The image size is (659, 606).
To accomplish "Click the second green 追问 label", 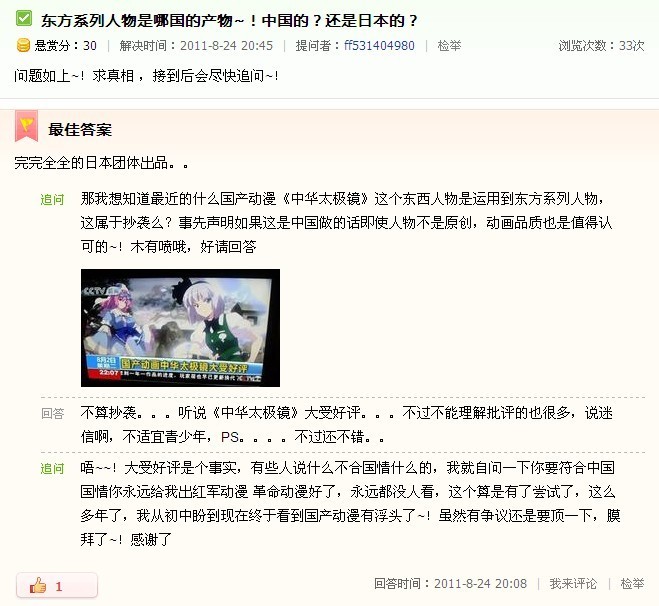I will [x=52, y=468].
